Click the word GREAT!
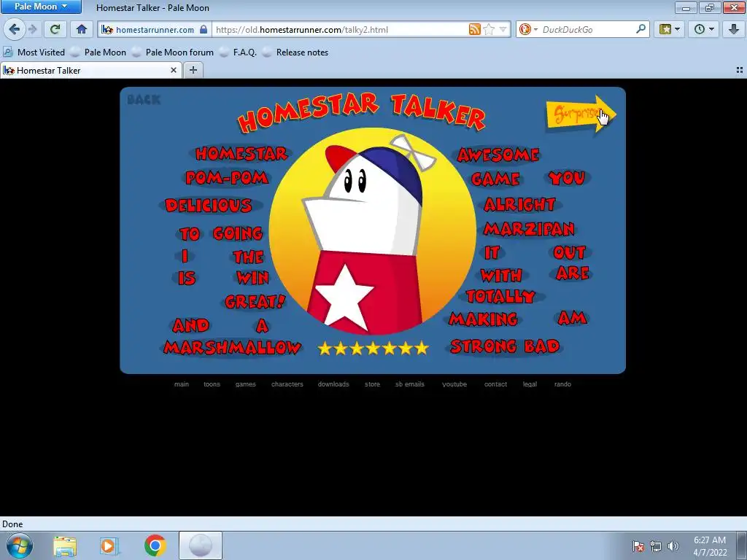 coord(255,301)
